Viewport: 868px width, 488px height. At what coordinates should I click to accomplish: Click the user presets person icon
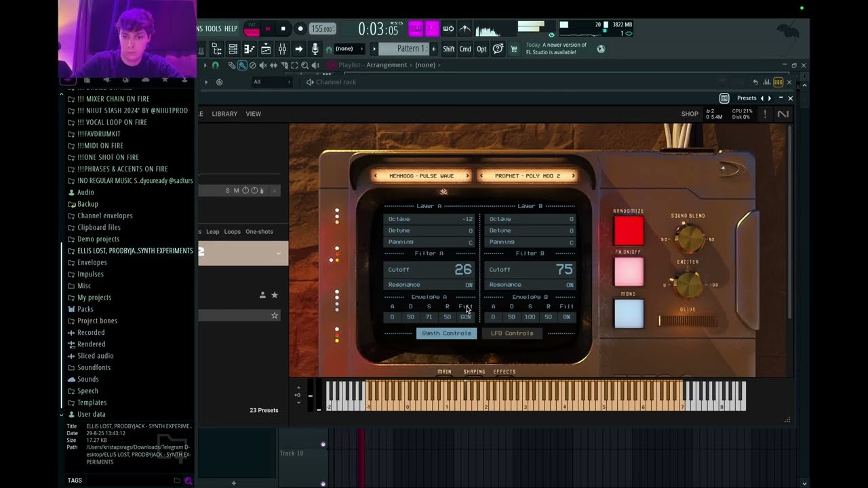(x=262, y=295)
